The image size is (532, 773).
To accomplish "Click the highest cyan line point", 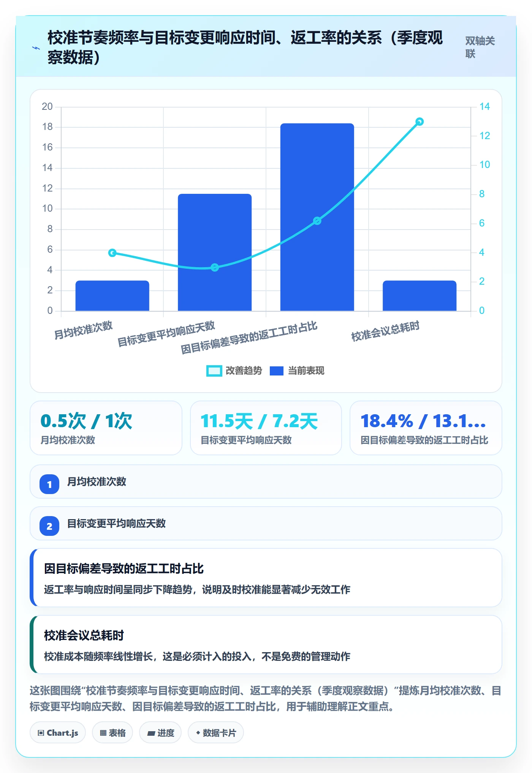I will pyautogui.click(x=420, y=122).
